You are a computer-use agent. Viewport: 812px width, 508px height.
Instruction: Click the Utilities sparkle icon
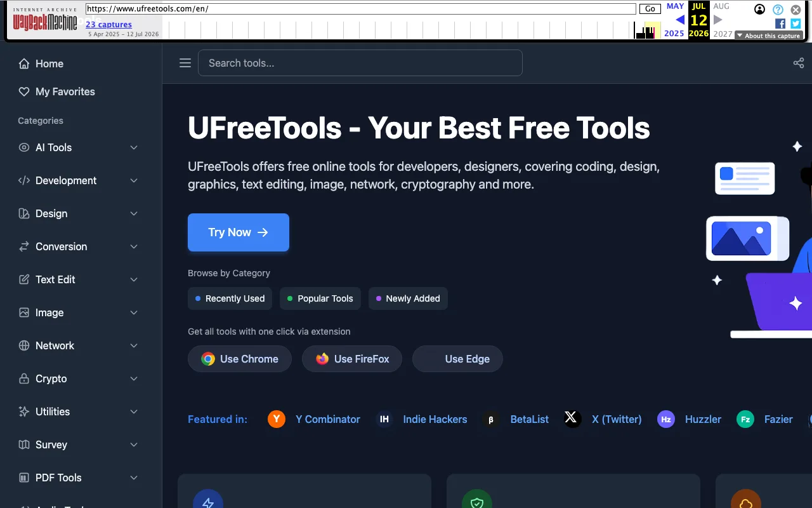point(24,411)
